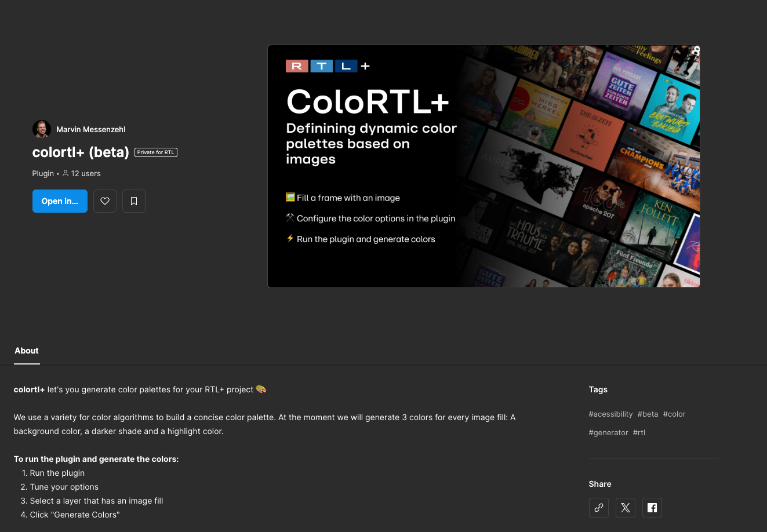Open the #rtl tag link
The height and width of the screenshot is (532, 767).
click(x=639, y=432)
